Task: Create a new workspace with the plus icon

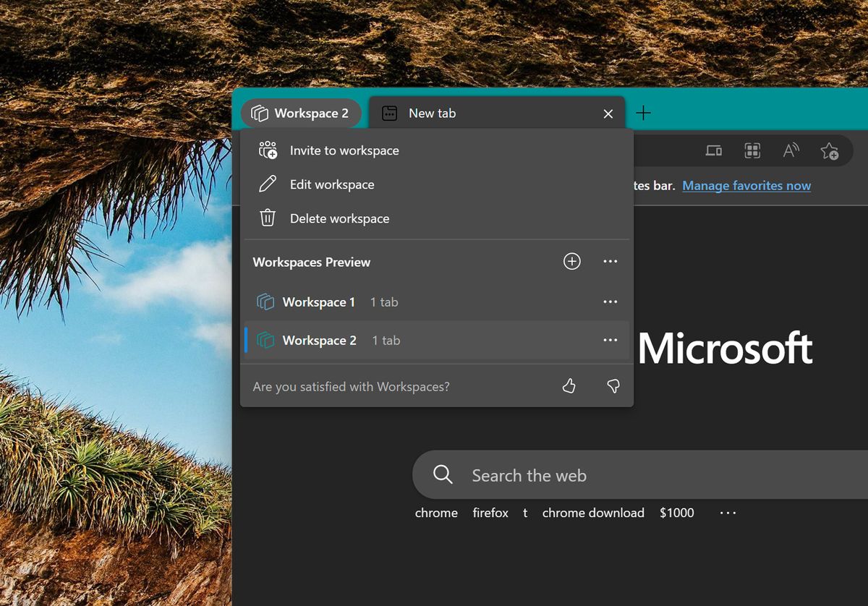Action: (x=571, y=261)
